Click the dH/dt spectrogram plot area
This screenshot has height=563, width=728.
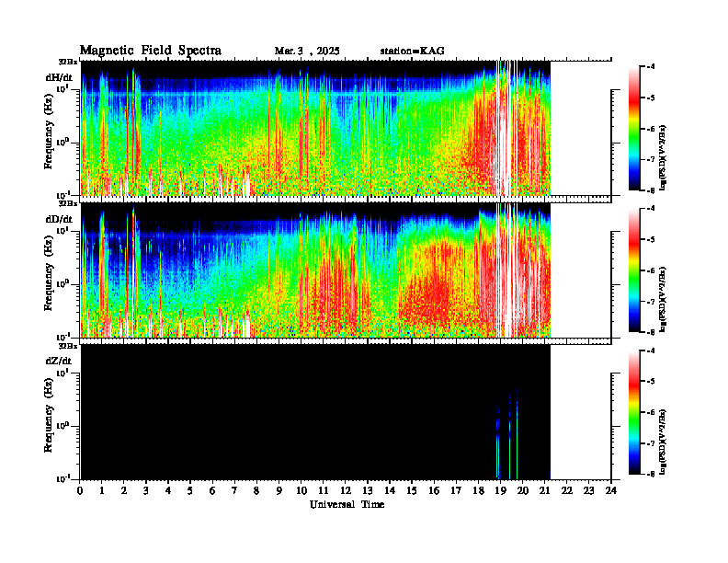[315, 128]
